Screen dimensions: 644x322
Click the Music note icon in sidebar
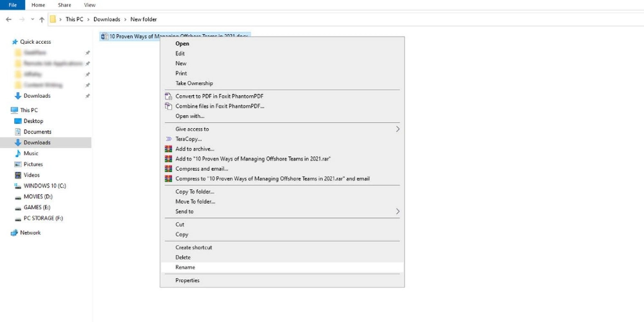point(18,153)
